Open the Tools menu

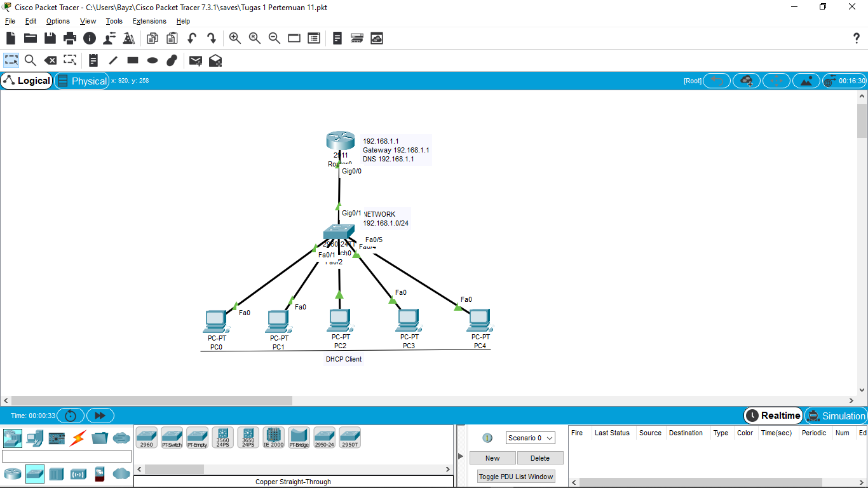[x=114, y=21]
